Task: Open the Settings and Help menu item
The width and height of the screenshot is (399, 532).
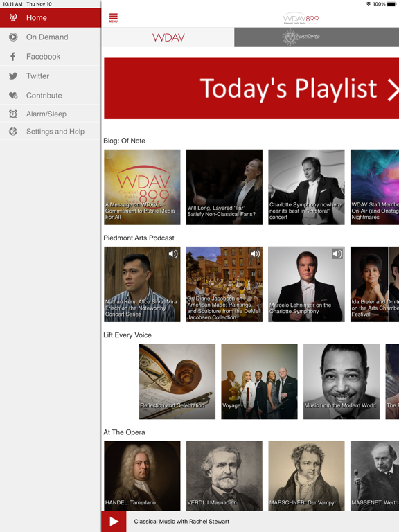Action: (51, 132)
